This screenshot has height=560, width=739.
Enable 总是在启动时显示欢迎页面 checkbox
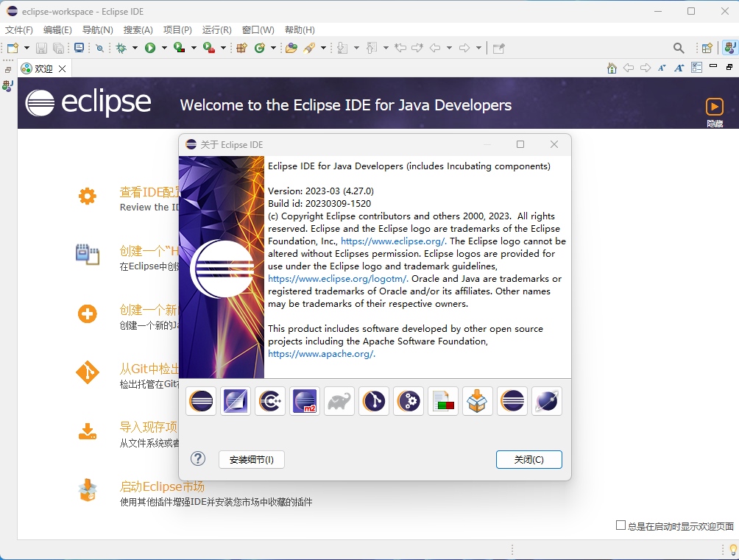tap(620, 525)
